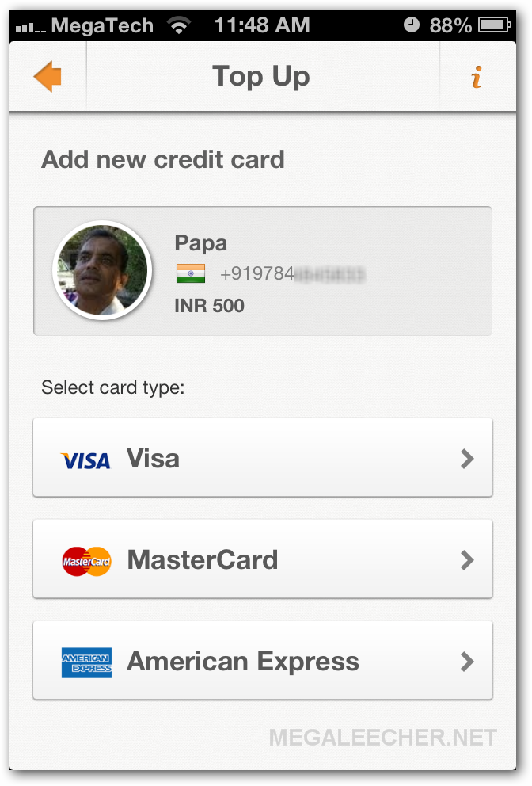The height and width of the screenshot is (786, 532).
Task: Click the MasterCard logo icon
Action: [x=86, y=561]
